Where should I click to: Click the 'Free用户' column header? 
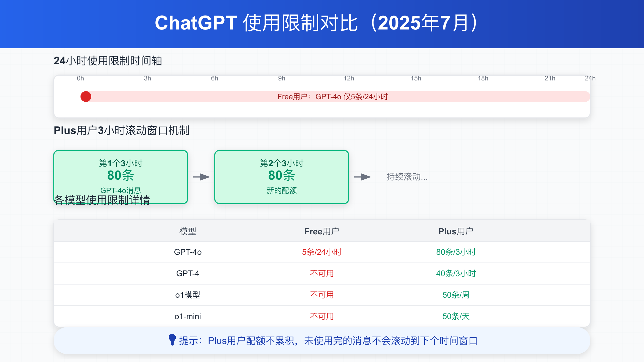tap(322, 231)
